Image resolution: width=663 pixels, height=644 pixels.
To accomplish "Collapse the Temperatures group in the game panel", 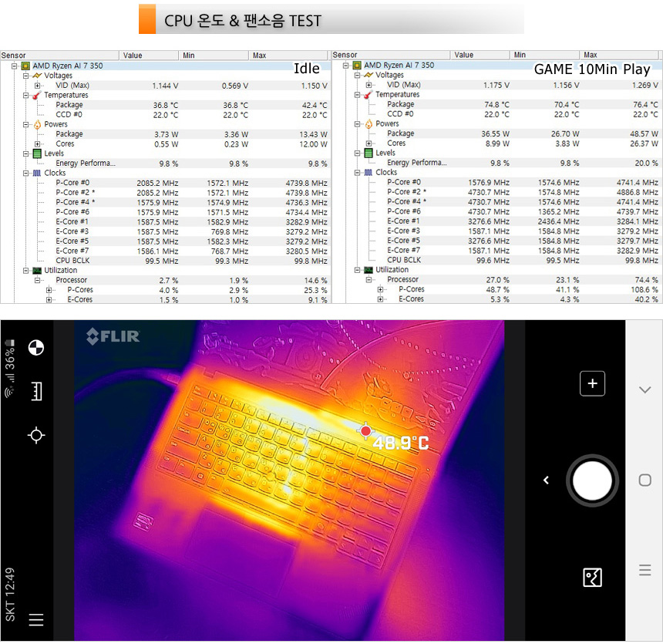I will pyautogui.click(x=357, y=95).
